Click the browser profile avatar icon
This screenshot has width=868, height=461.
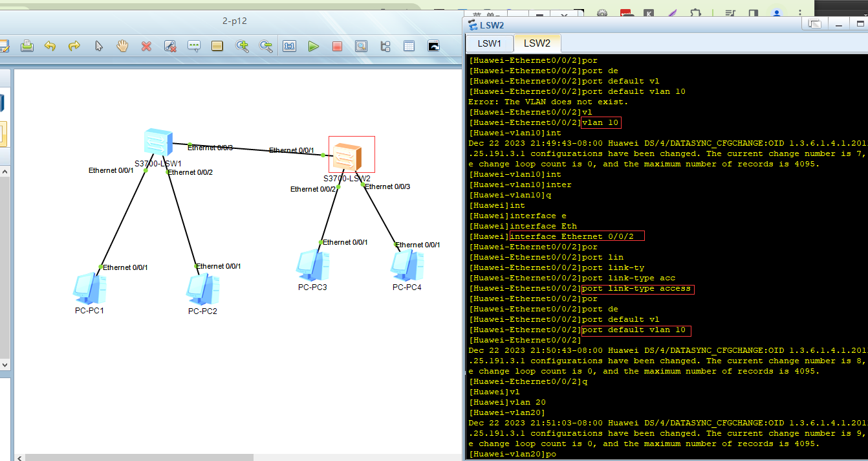click(777, 13)
